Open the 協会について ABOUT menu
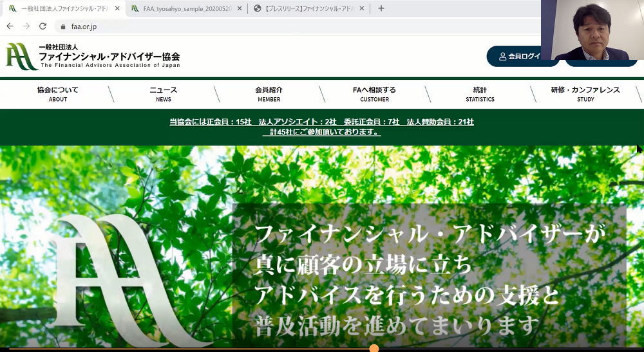Viewport: 644px width, 352px height. click(x=57, y=94)
